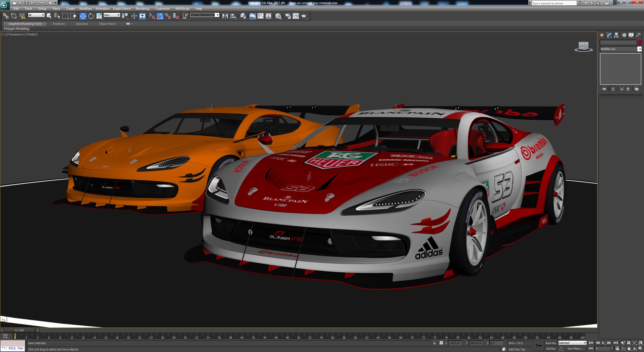Open the Utilities command panel
Screen dimensions: 644x352
638,35
